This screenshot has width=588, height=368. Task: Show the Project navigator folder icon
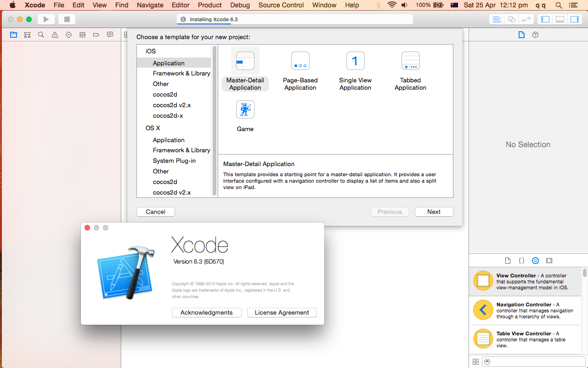pos(13,35)
